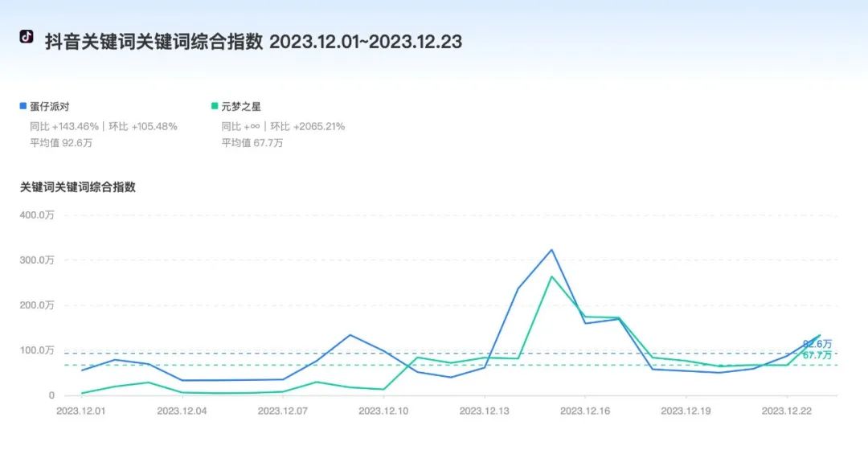868x454 pixels.
Task: Click 平均值 92.6万 under 蛋仔派对
Action: click(x=61, y=143)
